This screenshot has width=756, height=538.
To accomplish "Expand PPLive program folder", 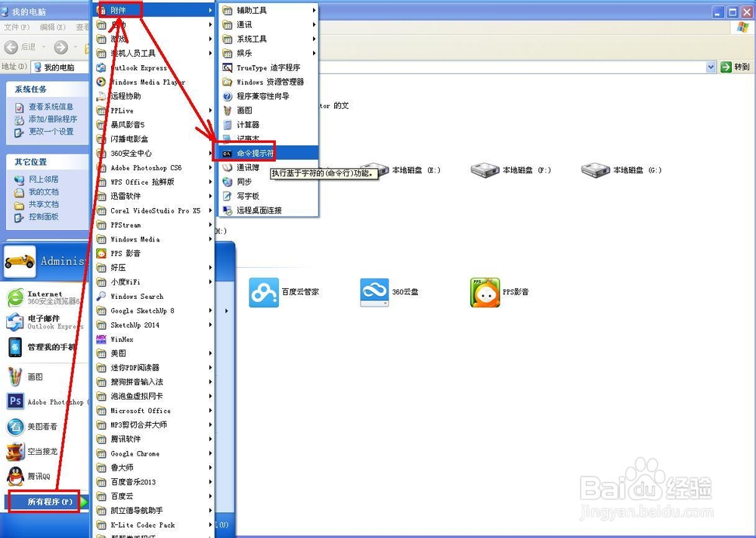I will click(x=154, y=110).
